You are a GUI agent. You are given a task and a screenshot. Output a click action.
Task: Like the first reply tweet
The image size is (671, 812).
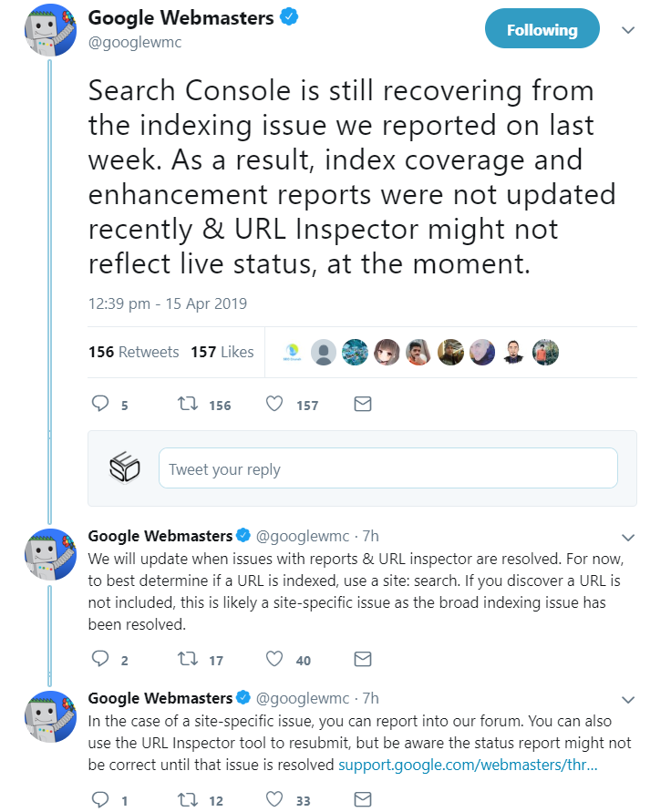pyautogui.click(x=274, y=658)
